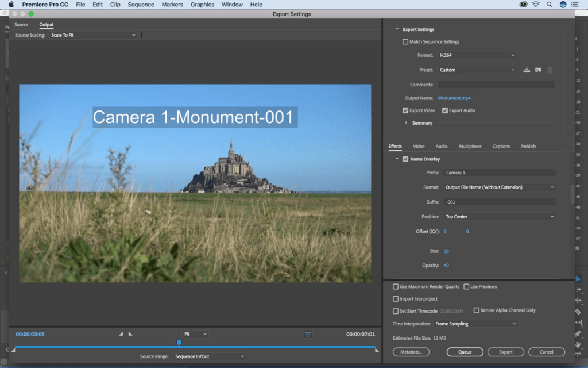This screenshot has height=368, width=588.
Task: Click the blue playhead on preview timeline
Action: 179,343
